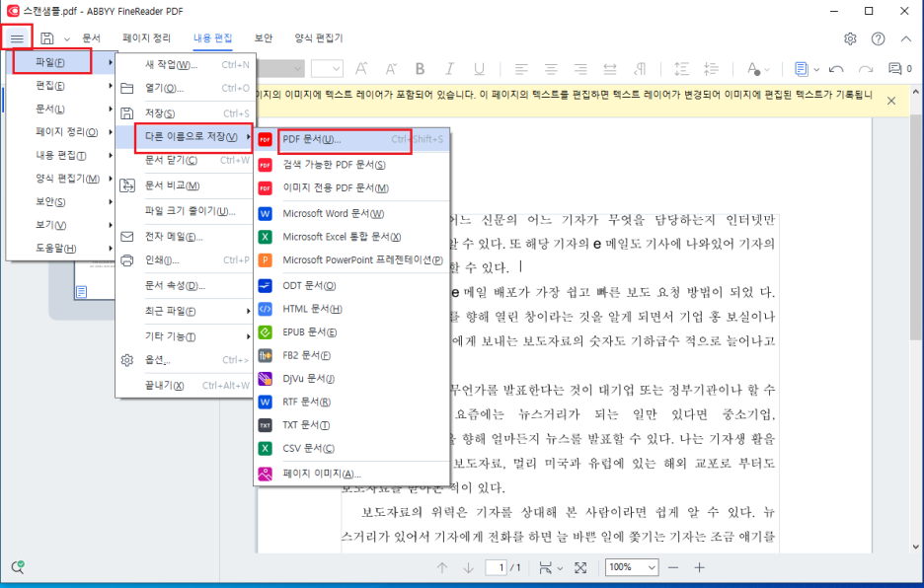Click the line spacing icon
924x588 pixels.
tap(681, 69)
